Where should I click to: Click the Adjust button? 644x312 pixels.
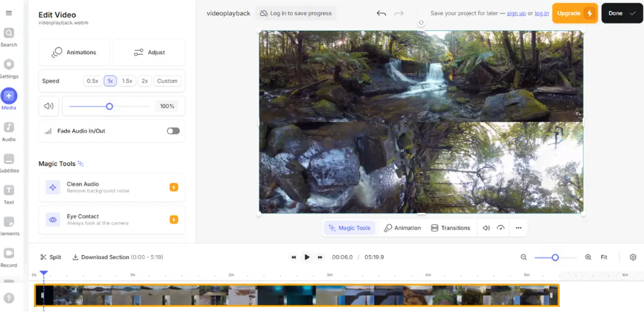tap(149, 52)
